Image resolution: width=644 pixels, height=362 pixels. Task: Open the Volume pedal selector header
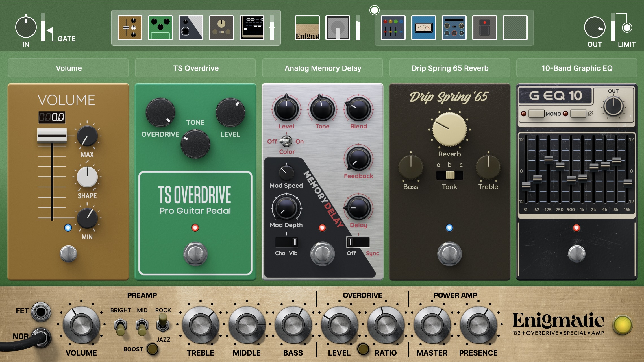(x=68, y=68)
